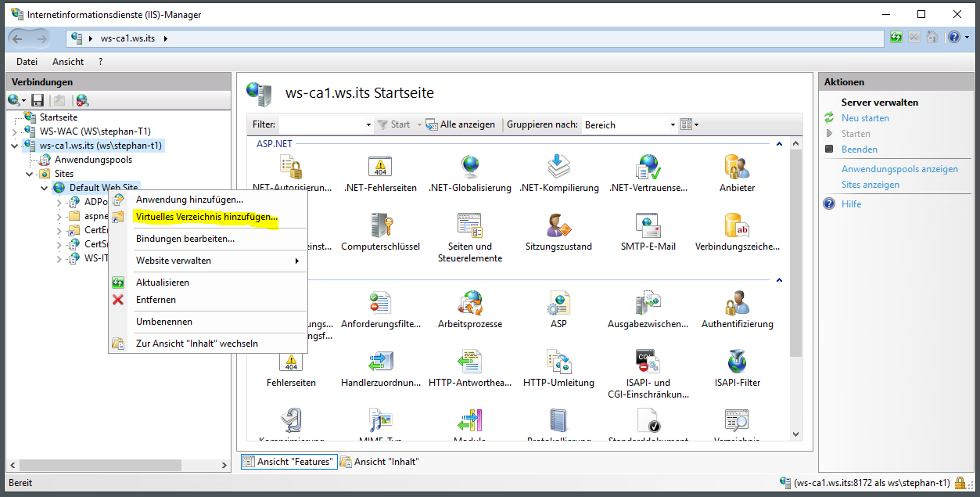Open the Ansicht menu
980x497 pixels.
point(68,62)
